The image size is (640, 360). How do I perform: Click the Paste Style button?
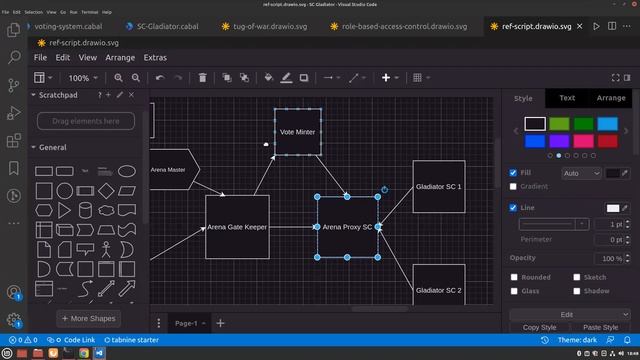[x=600, y=327]
